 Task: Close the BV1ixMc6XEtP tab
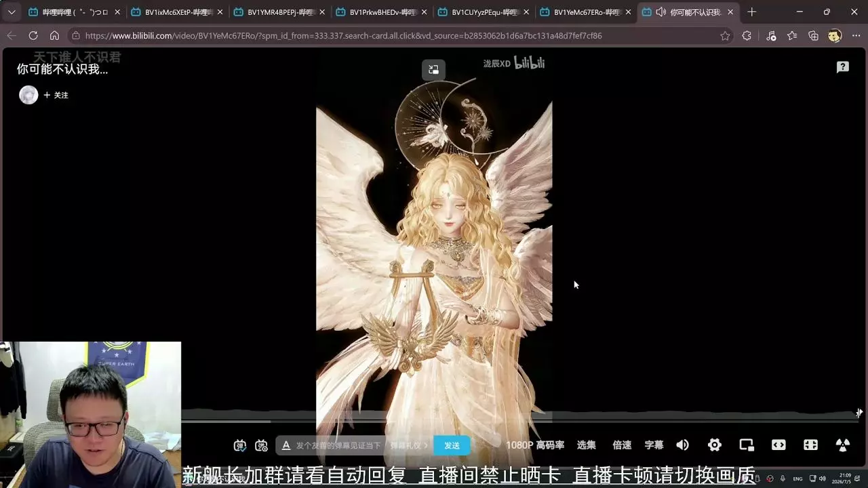[220, 12]
